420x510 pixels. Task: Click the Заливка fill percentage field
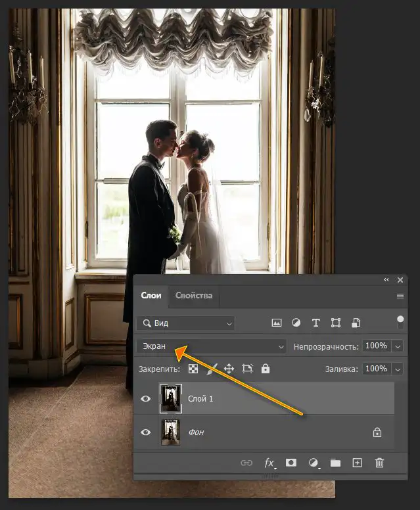(x=377, y=369)
